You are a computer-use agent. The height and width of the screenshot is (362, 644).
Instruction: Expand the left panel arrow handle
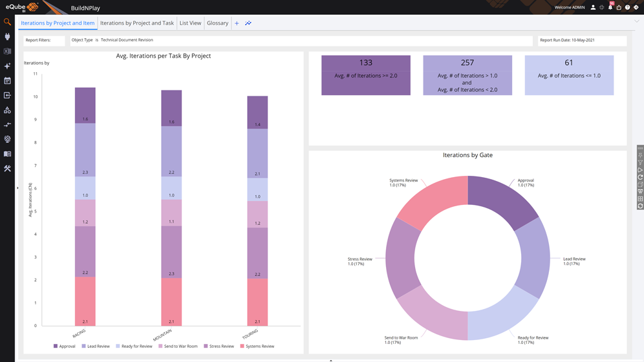click(x=17, y=188)
